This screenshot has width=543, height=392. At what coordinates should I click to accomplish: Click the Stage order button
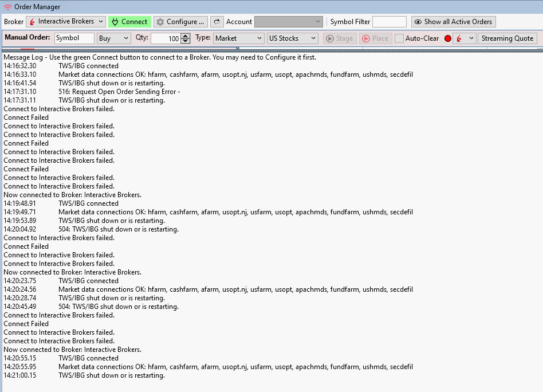pos(339,38)
